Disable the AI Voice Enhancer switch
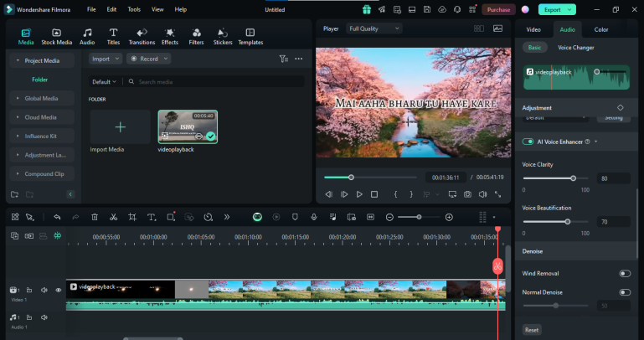Image resolution: width=644 pixels, height=340 pixels. [528, 142]
